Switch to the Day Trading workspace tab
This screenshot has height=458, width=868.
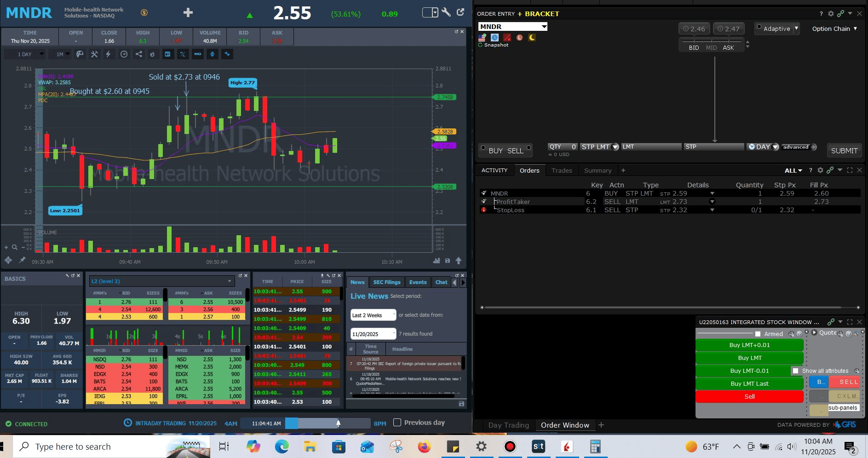[508, 425]
